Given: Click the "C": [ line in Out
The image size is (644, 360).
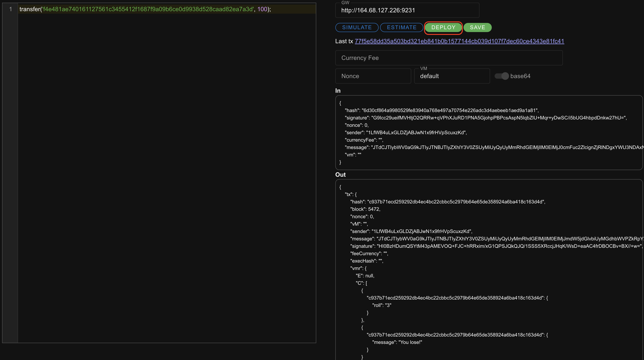Looking at the screenshot, I should pos(361,283).
